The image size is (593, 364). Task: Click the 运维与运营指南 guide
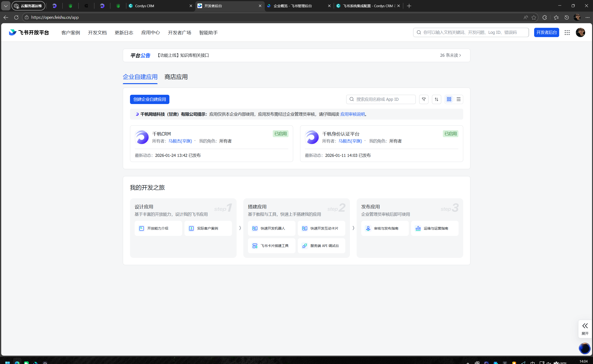434,228
